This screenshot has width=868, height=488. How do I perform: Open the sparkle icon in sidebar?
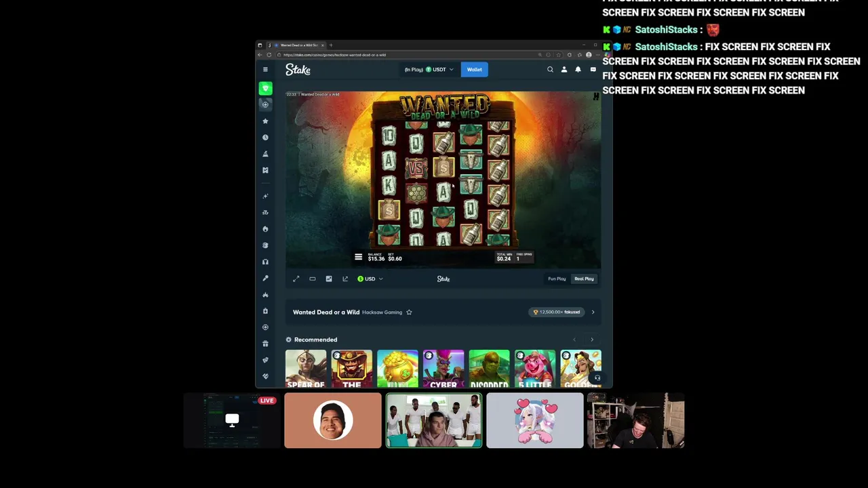(265, 196)
